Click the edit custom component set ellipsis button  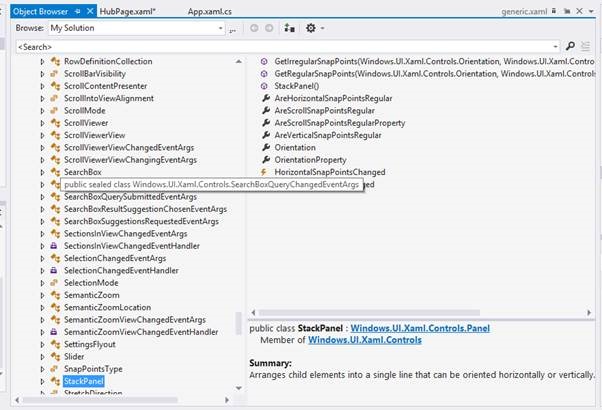pyautogui.click(x=233, y=30)
